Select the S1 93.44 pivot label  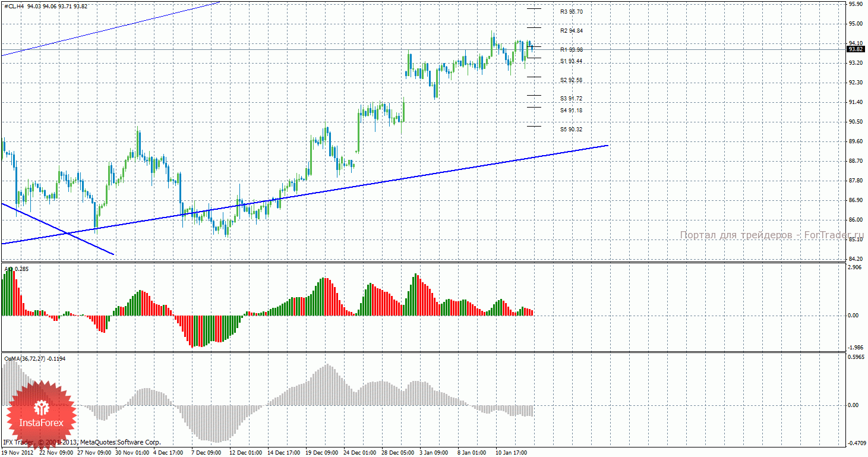pyautogui.click(x=572, y=61)
